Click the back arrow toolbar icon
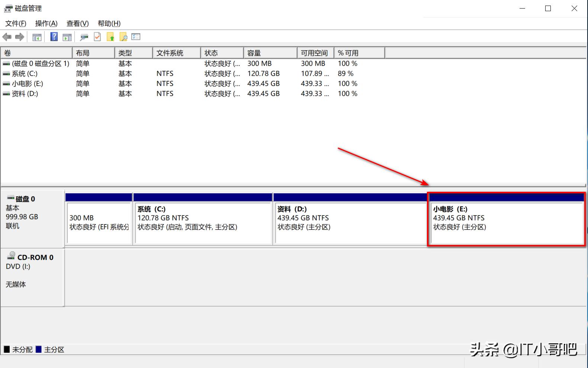 click(7, 37)
